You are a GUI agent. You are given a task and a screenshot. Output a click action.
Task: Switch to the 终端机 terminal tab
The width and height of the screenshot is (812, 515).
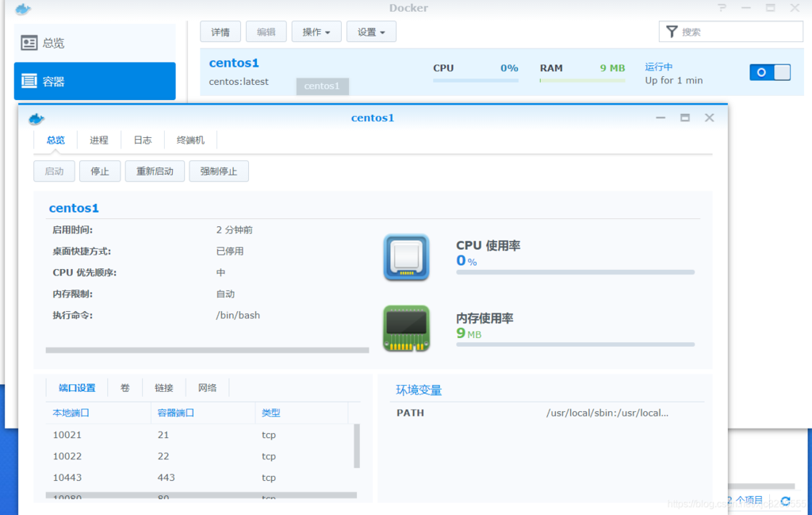click(x=190, y=140)
